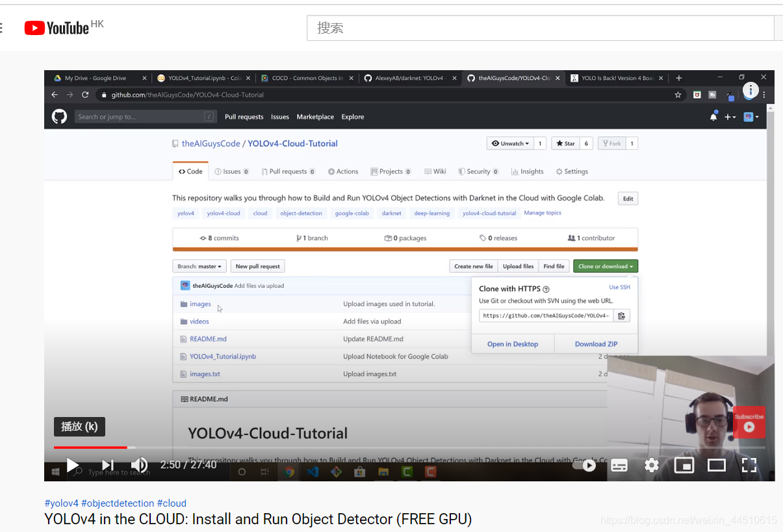Viewport: 783px width, 532px height.
Task: Play the video with the play button
Action: [x=72, y=465]
